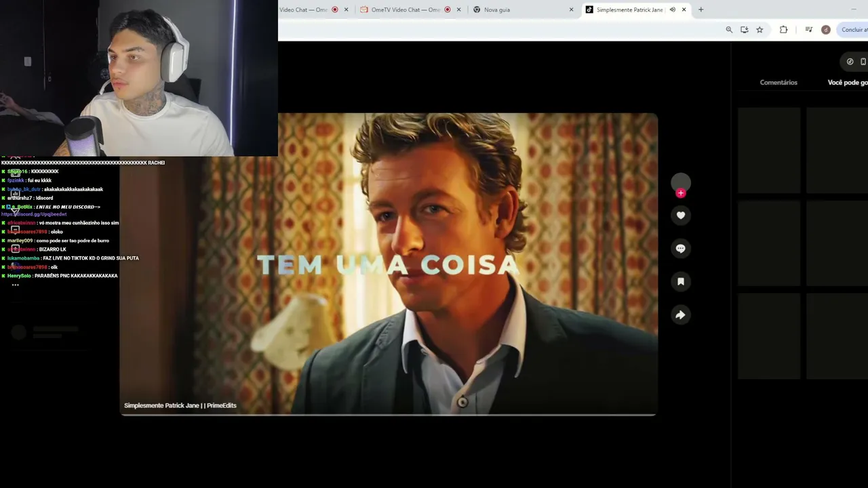Open the video creator's profile avatar
The image size is (868, 488).
click(681, 182)
